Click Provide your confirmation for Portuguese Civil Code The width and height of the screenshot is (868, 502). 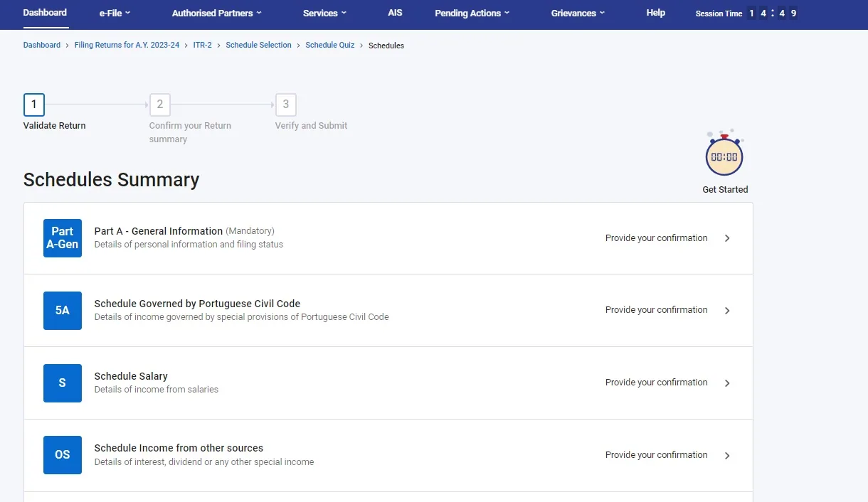pos(657,310)
